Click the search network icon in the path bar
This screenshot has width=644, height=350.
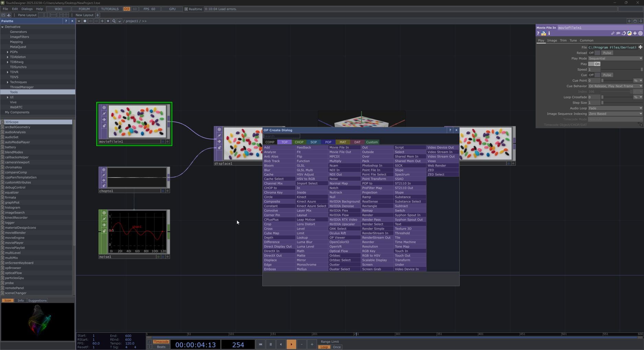[x=114, y=21]
